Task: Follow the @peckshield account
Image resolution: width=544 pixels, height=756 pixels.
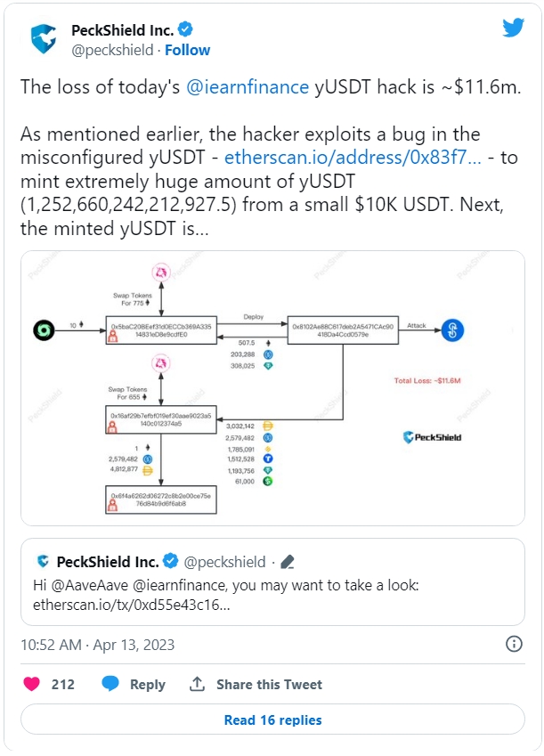Action: (187, 50)
